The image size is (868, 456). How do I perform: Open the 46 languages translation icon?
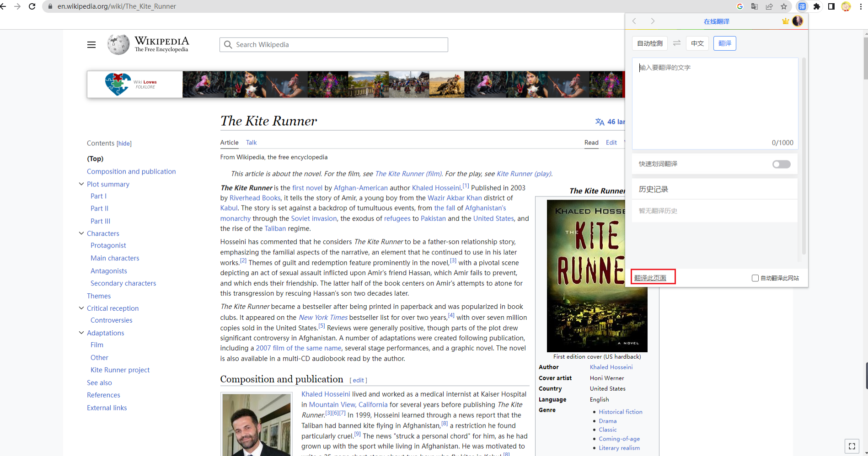click(600, 122)
